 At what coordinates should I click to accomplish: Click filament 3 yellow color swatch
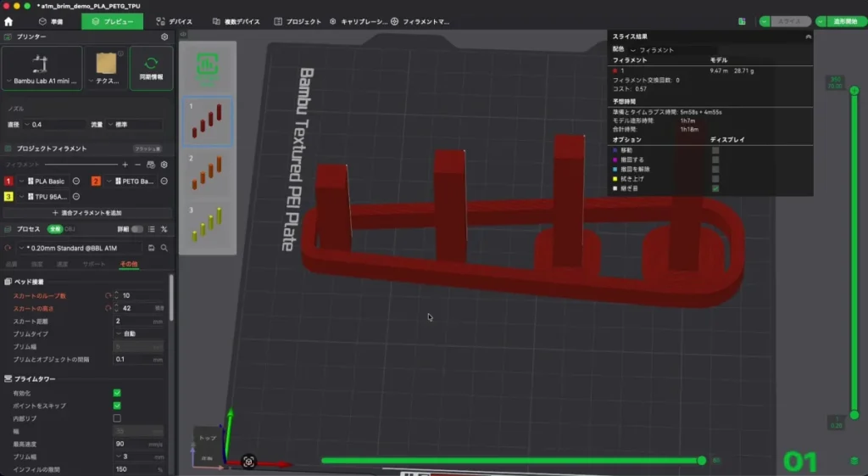pyautogui.click(x=8, y=197)
